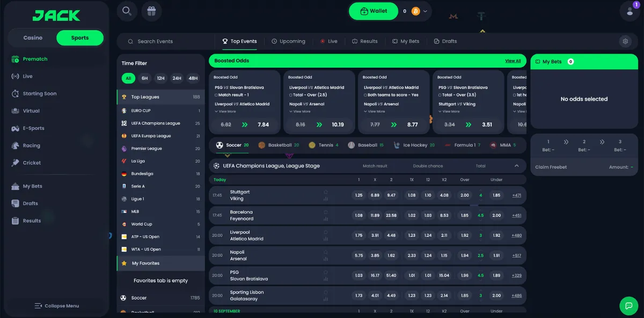
Task: Favorite the Liverpool vs Atletico Madrid match
Action: tap(326, 232)
